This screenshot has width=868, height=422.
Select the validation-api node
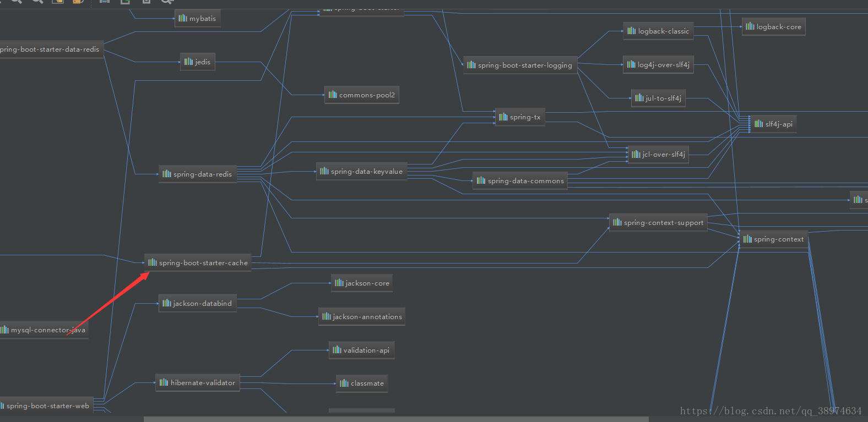point(361,350)
